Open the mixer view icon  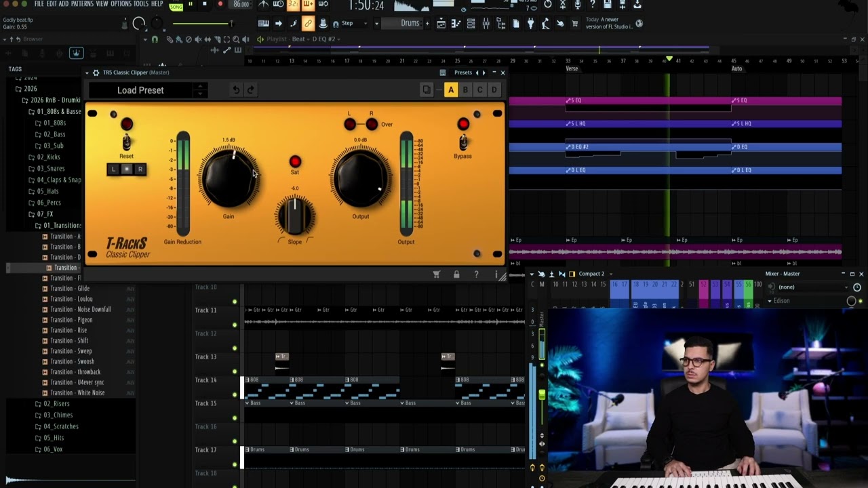click(x=486, y=24)
